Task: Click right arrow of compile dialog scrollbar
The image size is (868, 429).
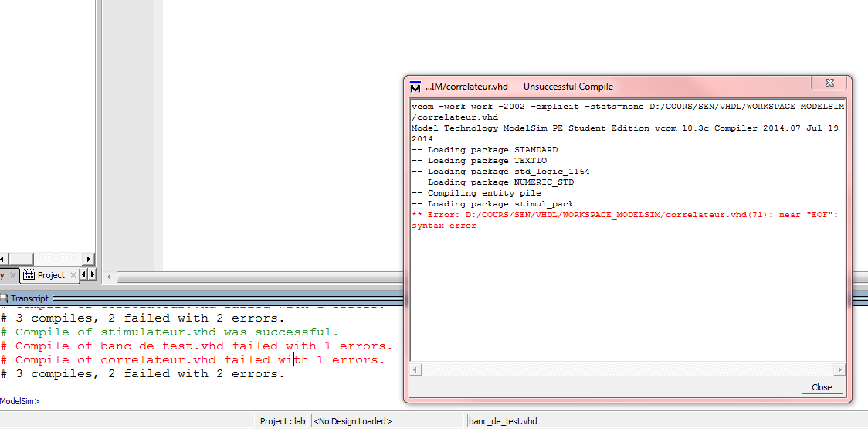Action: click(839, 369)
